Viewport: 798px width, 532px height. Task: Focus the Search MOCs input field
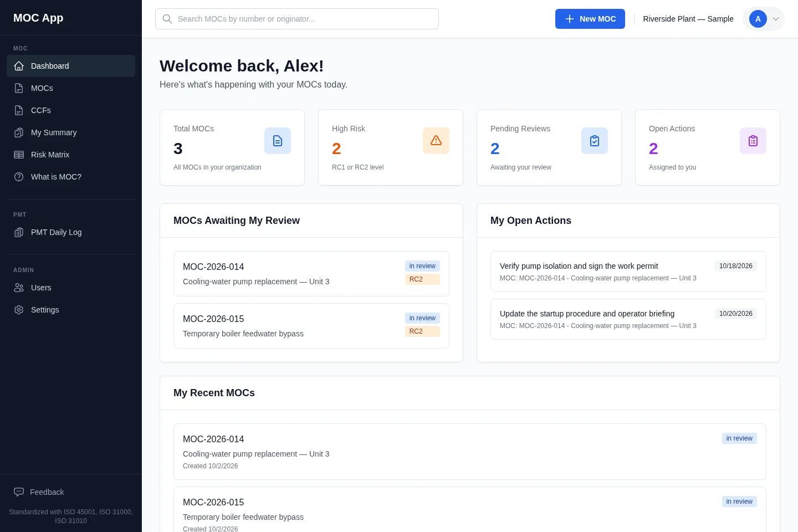(297, 19)
